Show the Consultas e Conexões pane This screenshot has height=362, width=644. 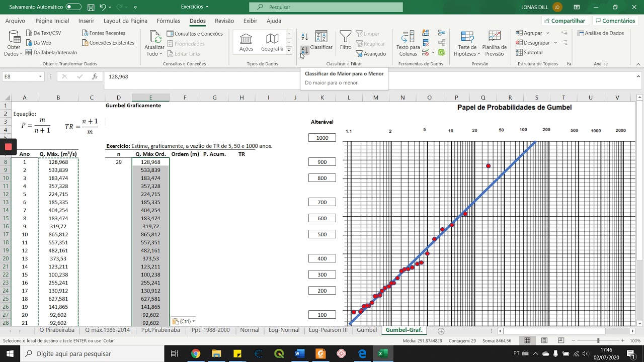(x=195, y=34)
